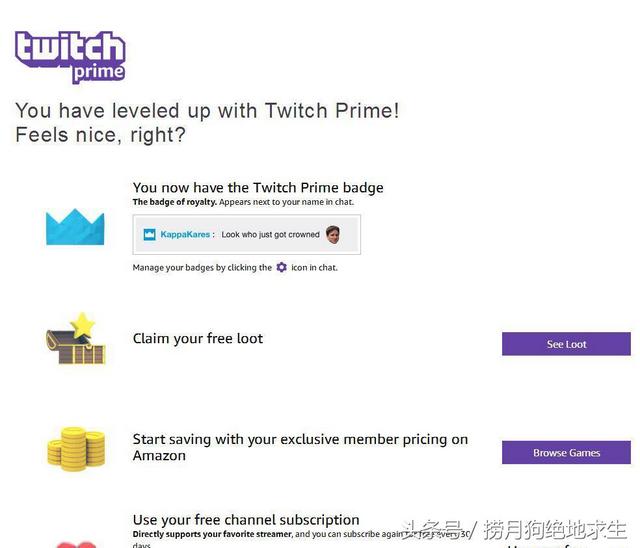
Task: Click the exclusive member pricing on Amazon text
Action: click(300, 447)
